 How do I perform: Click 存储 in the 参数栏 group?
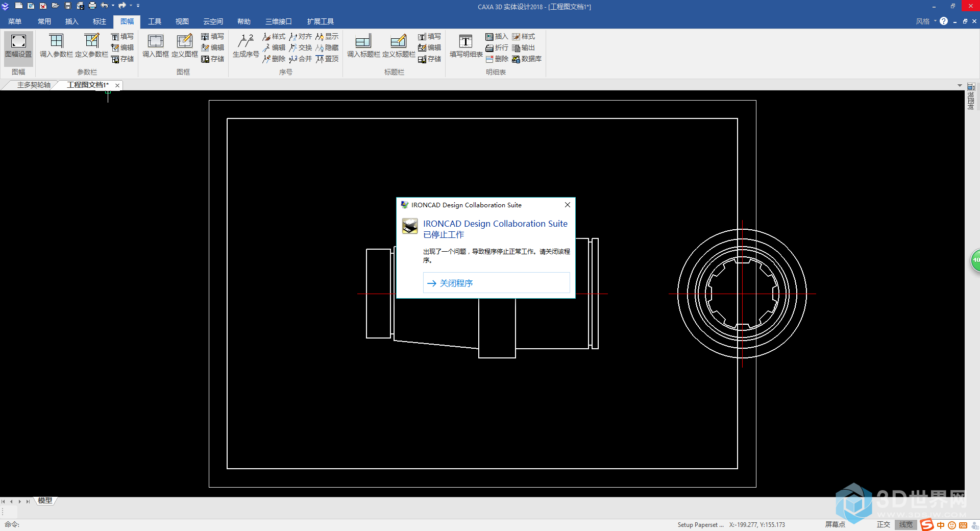(x=122, y=59)
